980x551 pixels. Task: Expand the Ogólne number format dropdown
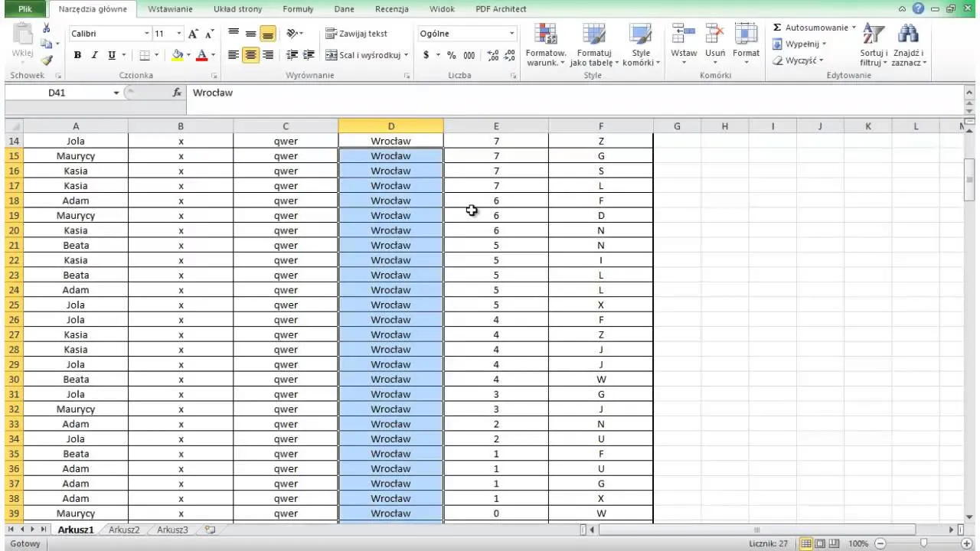[512, 34]
